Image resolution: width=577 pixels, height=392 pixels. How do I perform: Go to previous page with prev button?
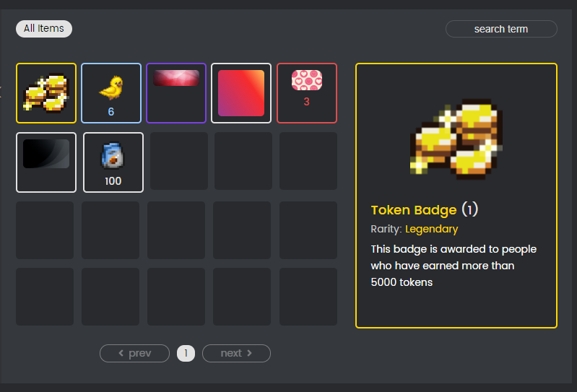[135, 353]
